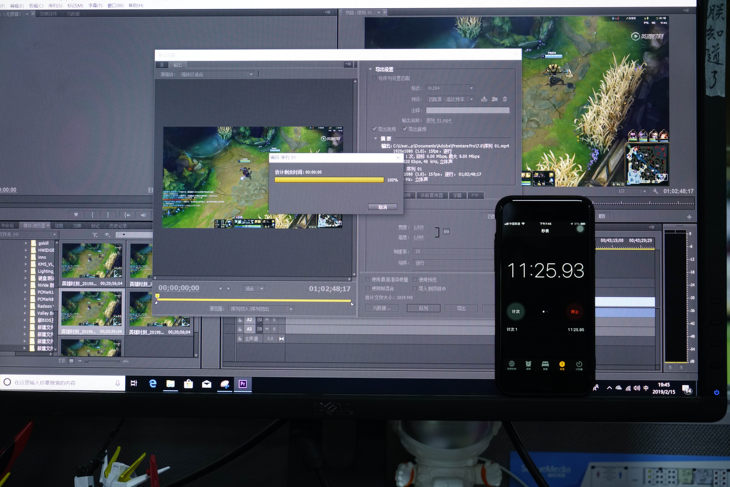
Task: Click the Metadata button
Action: pos(382,308)
